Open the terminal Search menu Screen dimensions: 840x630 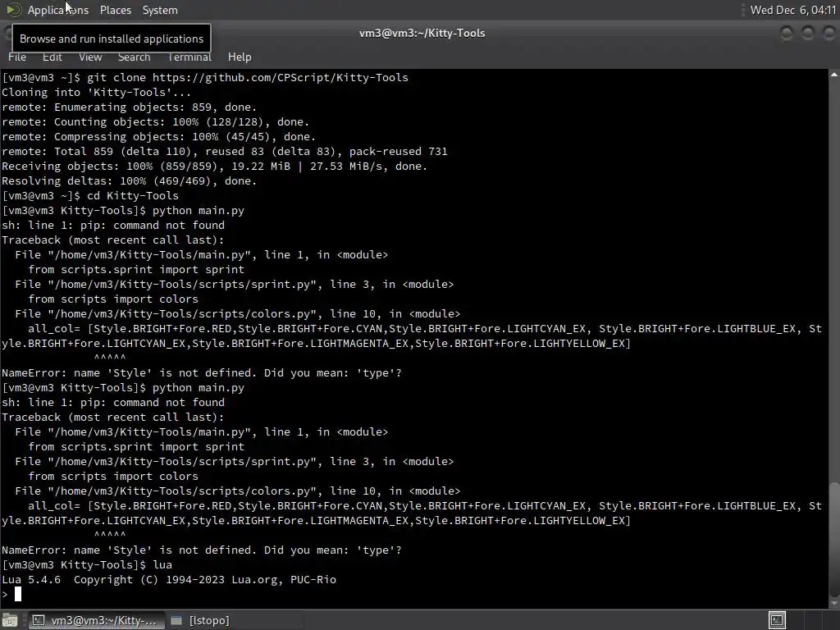tap(134, 57)
